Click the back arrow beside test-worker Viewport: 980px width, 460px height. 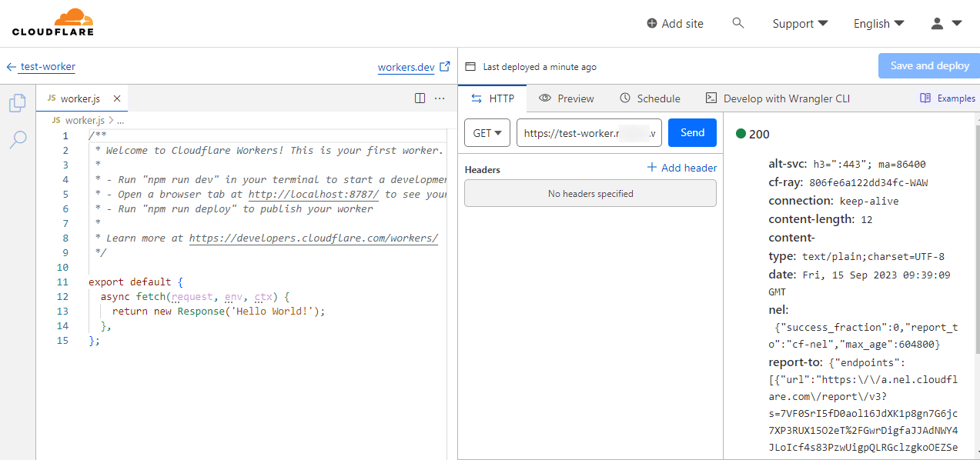click(x=11, y=67)
